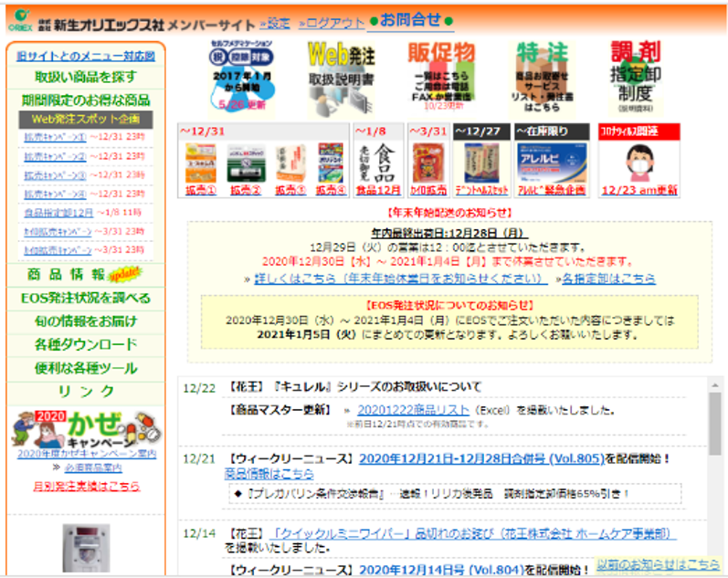This screenshot has width=728, height=578.
Task: Open the 20201222商品リスト Excel link
Action: point(413,410)
